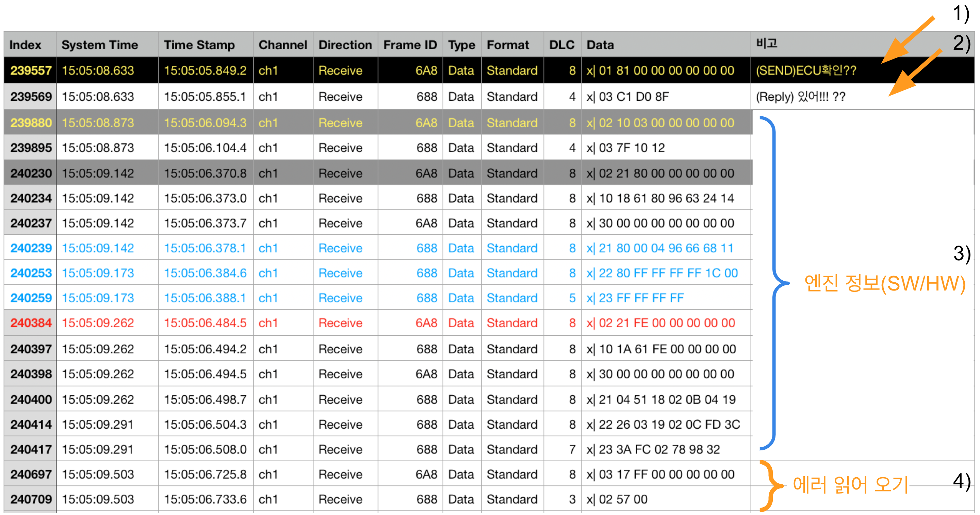
Task: Select yellow row index 239880
Action: point(31,122)
